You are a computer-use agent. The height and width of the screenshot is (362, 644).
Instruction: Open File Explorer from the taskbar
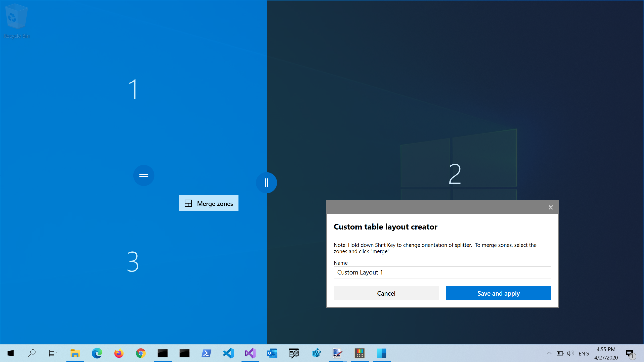point(75,353)
